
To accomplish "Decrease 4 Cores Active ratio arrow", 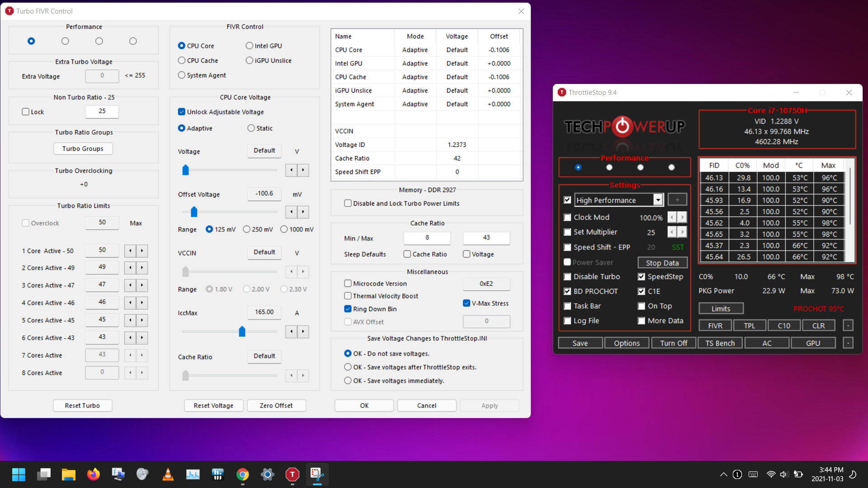I will (130, 303).
